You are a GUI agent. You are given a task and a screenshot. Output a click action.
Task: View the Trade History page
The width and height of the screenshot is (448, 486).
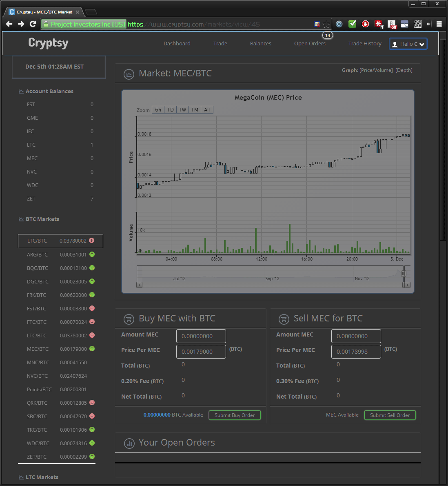tap(365, 43)
